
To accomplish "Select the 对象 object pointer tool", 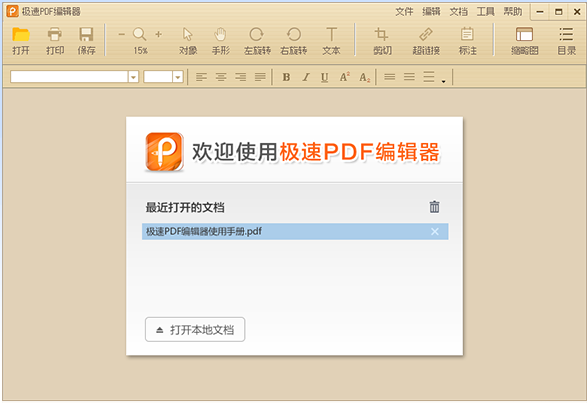I will click(188, 34).
